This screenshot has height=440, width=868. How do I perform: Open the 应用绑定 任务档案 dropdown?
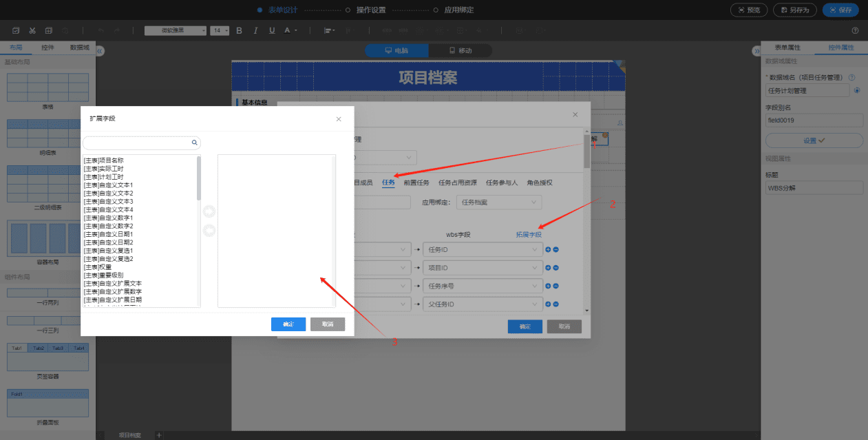click(499, 203)
